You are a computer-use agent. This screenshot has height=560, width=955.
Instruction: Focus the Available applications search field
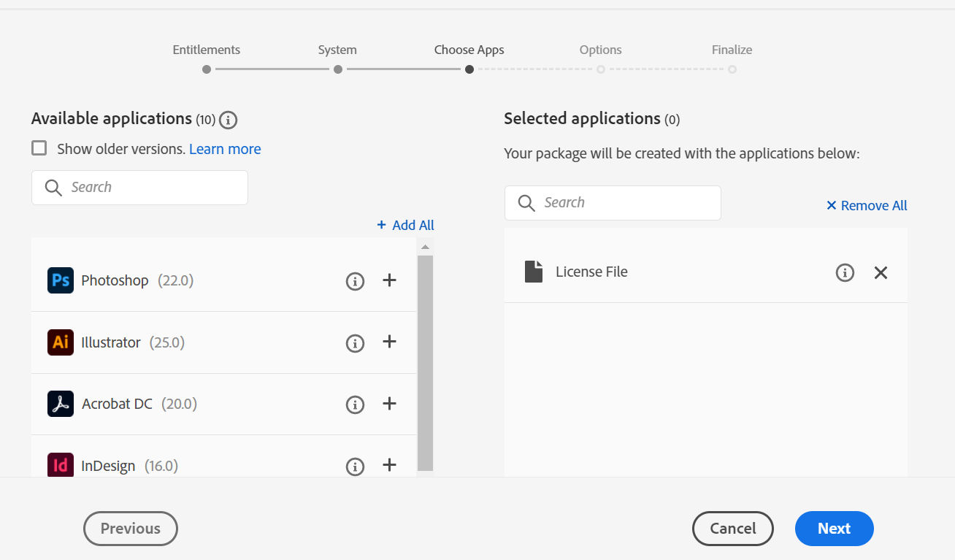139,188
